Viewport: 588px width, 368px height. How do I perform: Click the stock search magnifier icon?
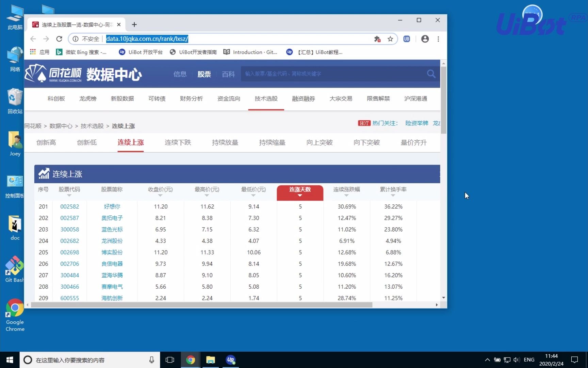click(x=431, y=74)
